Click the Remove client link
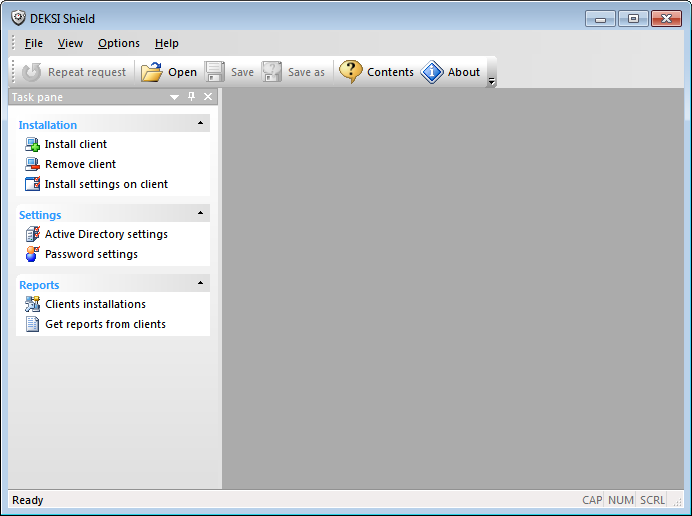692x516 pixels. pos(80,164)
